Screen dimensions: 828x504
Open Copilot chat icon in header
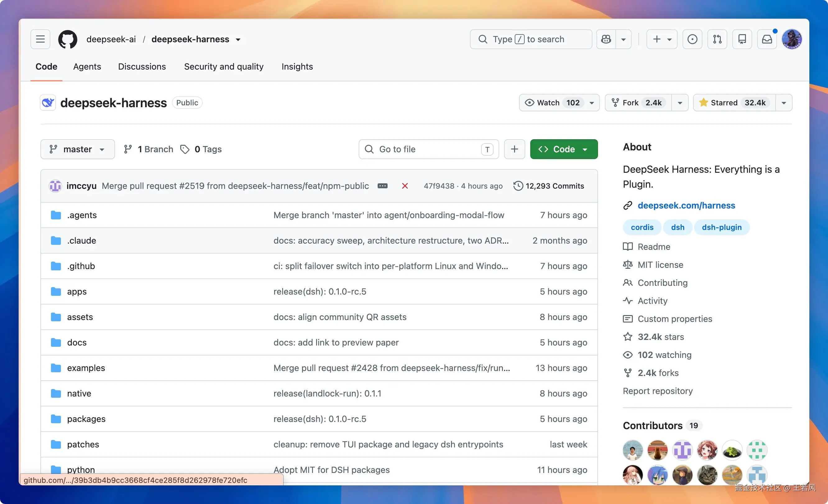pos(606,39)
